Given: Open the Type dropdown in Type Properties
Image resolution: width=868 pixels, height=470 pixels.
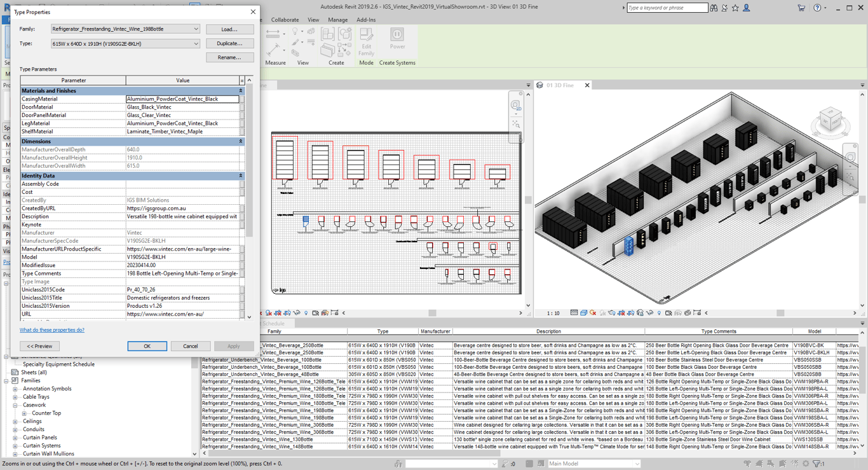Looking at the screenshot, I should point(197,43).
